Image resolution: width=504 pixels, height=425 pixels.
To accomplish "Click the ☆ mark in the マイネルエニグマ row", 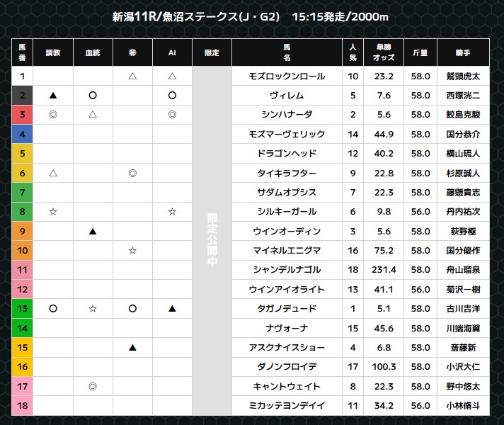I will coord(132,251).
